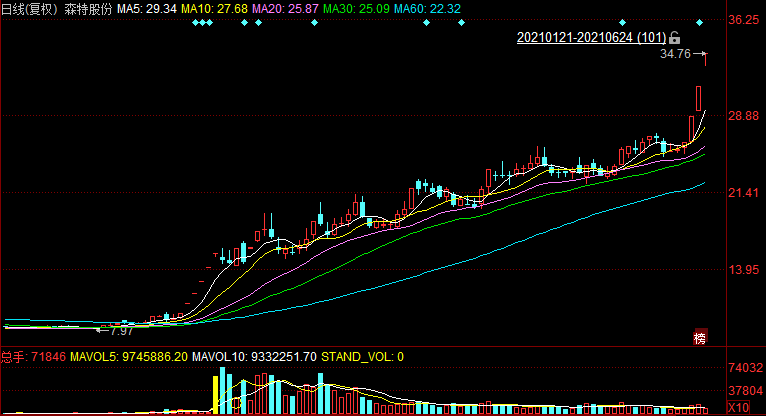This screenshot has height=416, width=766.
Task: Click the tallest yellow volume bar
Action: pos(216,391)
